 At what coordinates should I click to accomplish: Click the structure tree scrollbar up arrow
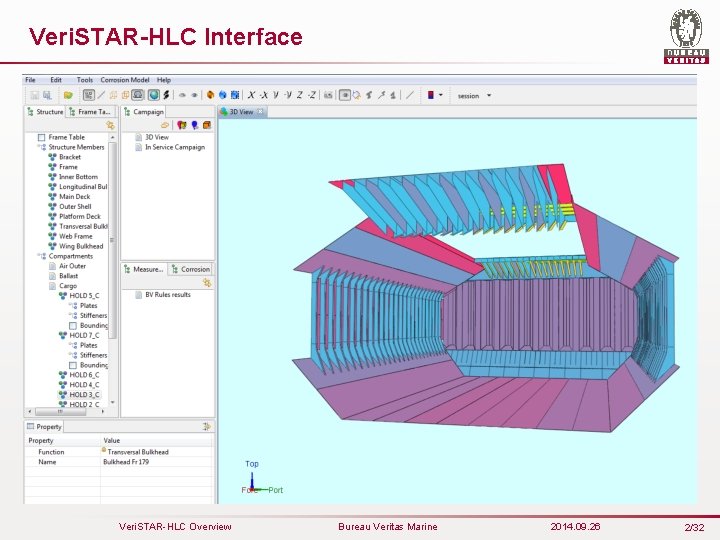pos(112,137)
